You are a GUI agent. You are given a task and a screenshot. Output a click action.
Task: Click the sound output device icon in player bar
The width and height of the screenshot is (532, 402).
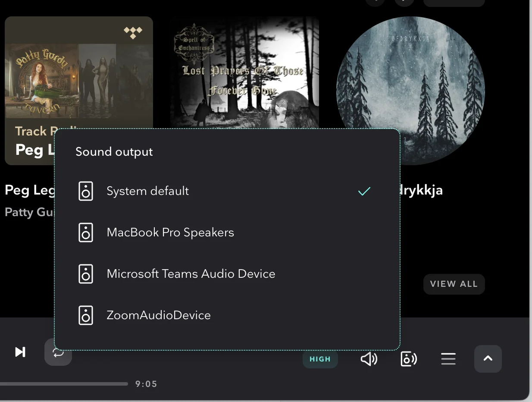408,359
